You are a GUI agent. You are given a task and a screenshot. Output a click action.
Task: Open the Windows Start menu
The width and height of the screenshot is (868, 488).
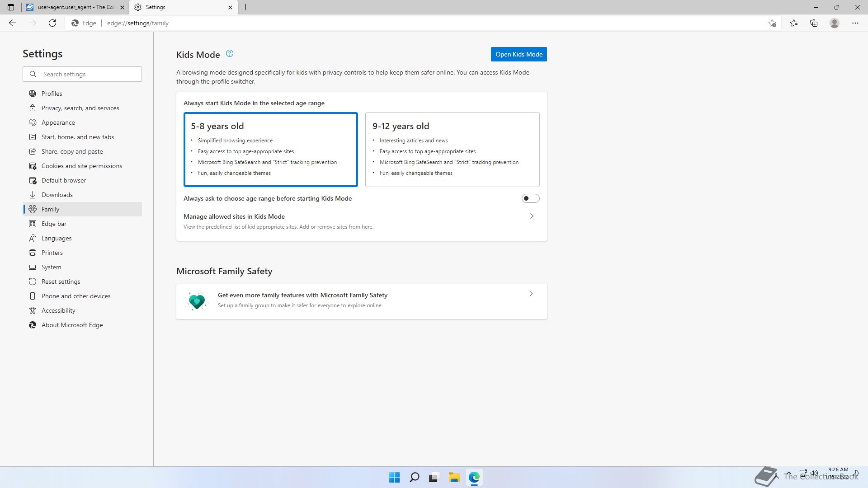pos(394,477)
